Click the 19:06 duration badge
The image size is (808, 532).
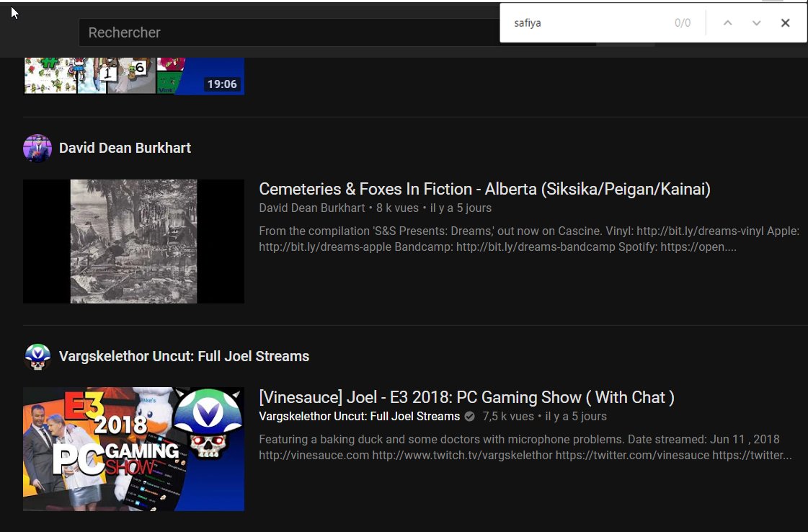tap(222, 84)
